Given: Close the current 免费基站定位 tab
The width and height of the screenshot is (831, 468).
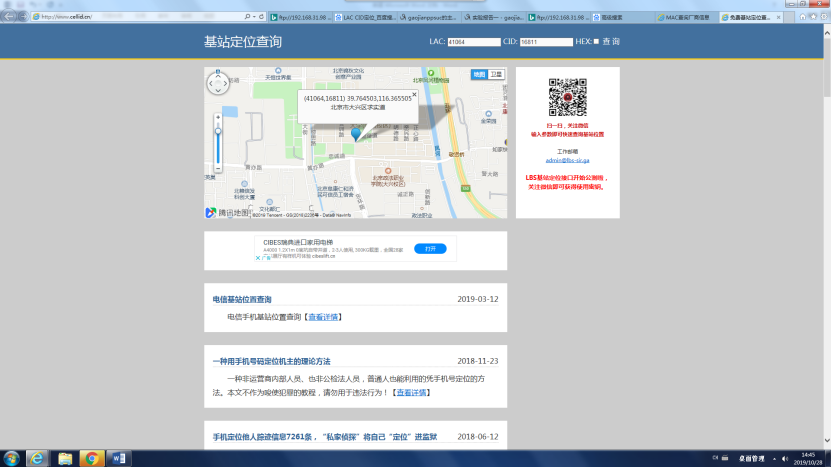Looking at the screenshot, I should (779, 17).
